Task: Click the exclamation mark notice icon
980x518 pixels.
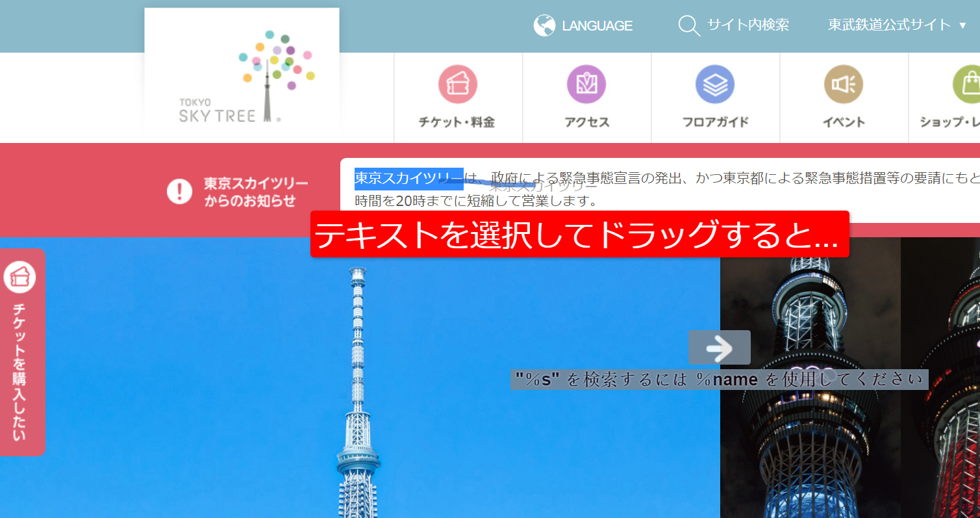Action: 179,192
